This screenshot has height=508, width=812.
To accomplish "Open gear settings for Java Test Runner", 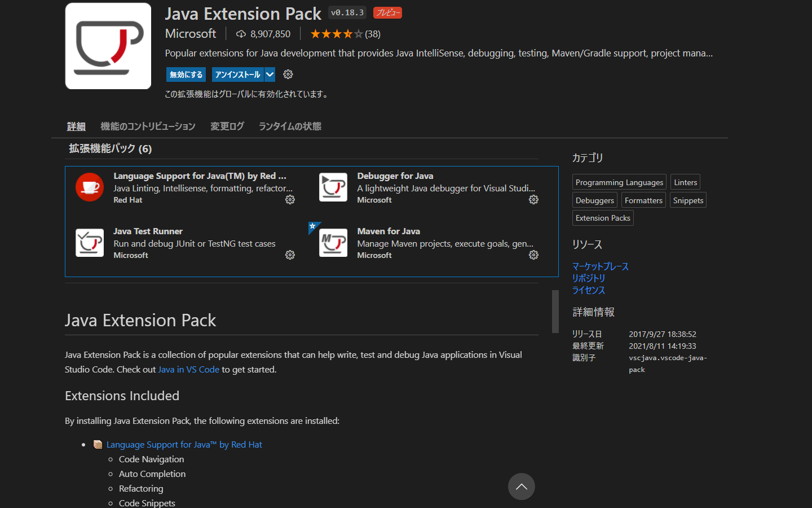I will tap(290, 255).
